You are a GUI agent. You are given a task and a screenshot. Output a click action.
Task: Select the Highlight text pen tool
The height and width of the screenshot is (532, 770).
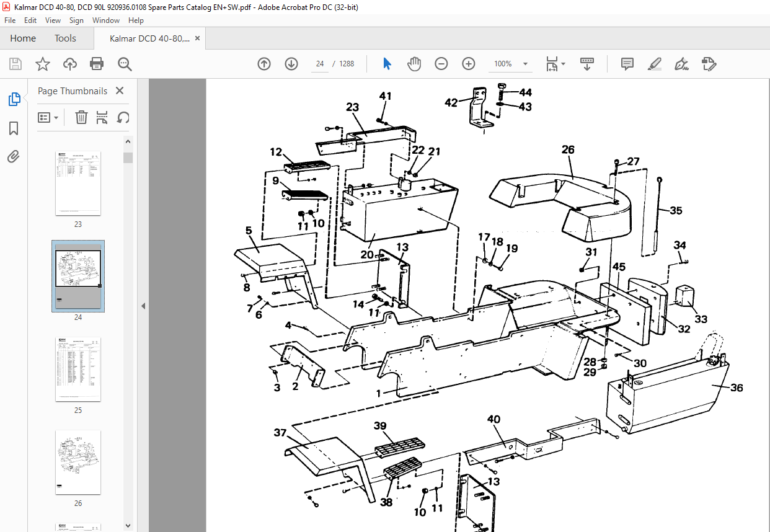coord(655,64)
